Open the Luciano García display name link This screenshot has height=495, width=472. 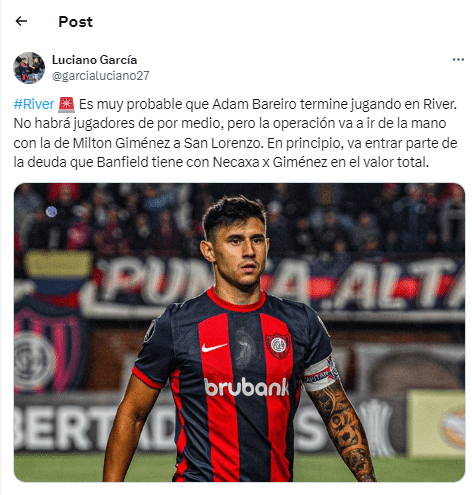coord(94,60)
